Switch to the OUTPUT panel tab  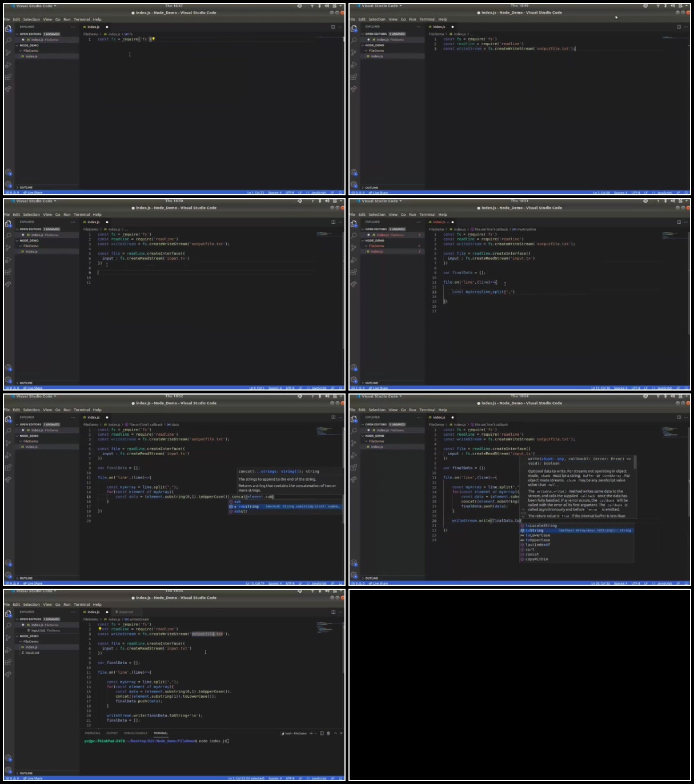tap(112, 733)
